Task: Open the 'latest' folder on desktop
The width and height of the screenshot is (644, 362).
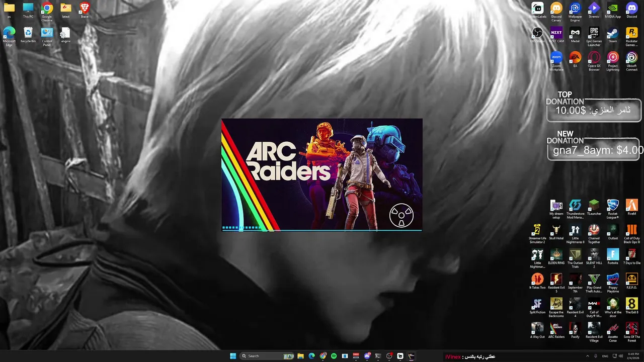Action: tap(65, 10)
